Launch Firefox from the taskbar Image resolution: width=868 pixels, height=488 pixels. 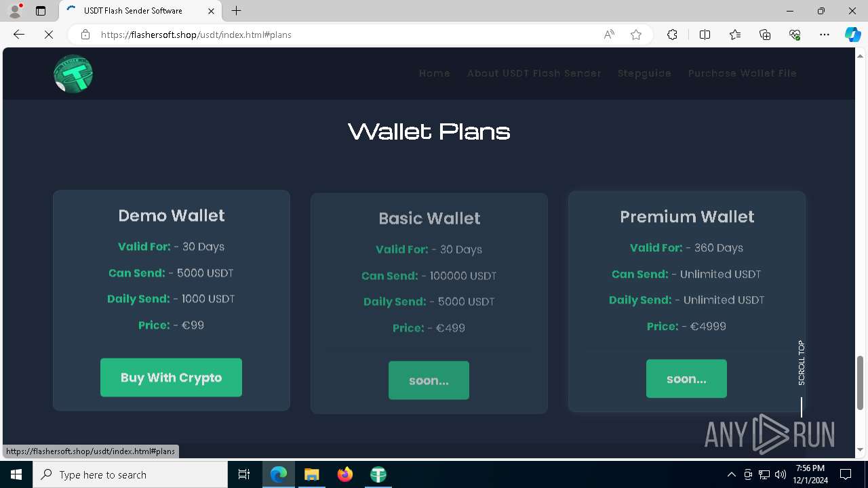(x=345, y=474)
